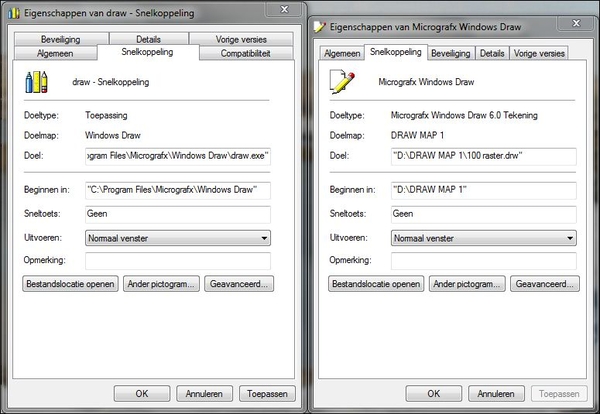Click the Doel field containing draw.exe path

pos(178,156)
